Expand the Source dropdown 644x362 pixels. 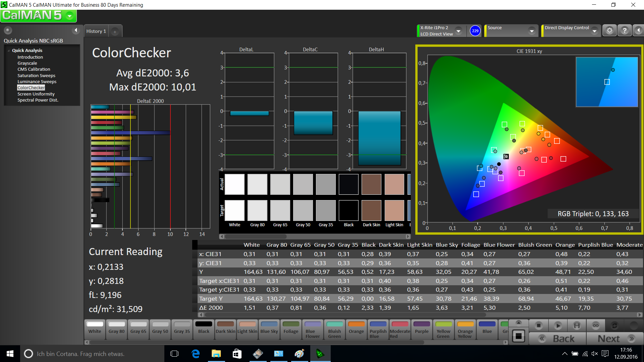[532, 31]
